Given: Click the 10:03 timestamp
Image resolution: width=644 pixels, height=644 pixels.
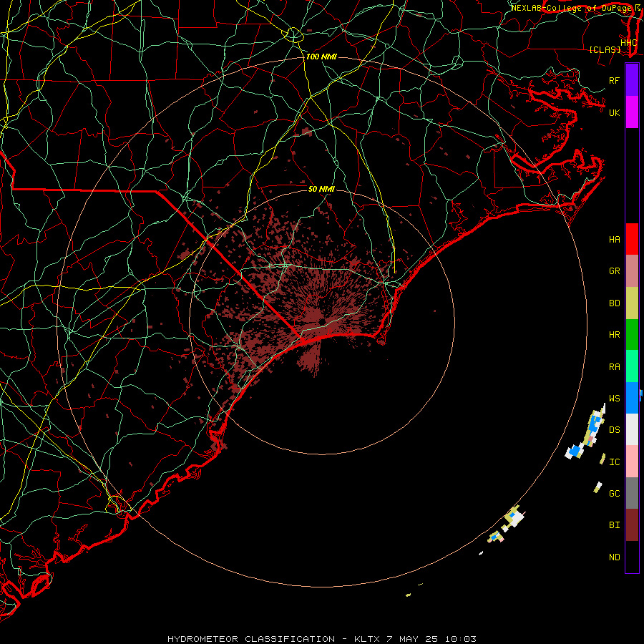Looking at the screenshot, I should pos(460,639).
